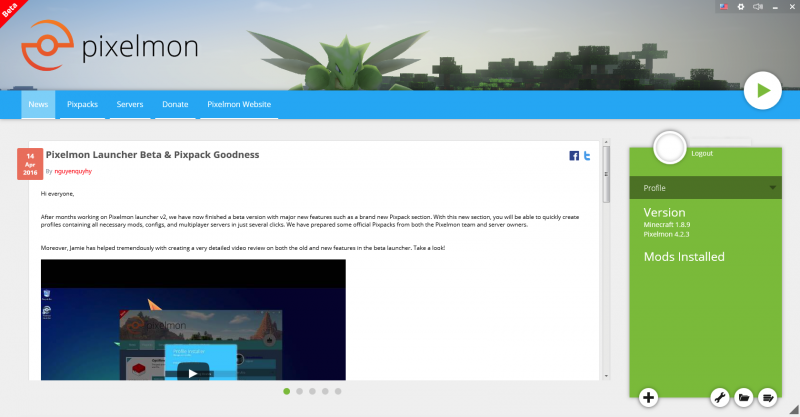Open the language flag selector
This screenshot has height=417, width=800.
723,7
